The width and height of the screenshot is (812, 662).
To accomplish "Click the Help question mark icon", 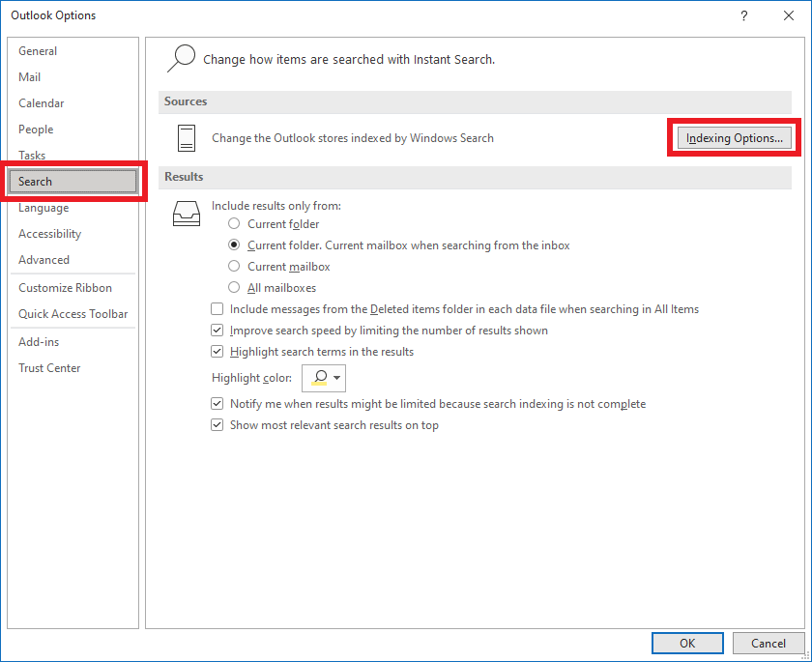I will pos(744,15).
